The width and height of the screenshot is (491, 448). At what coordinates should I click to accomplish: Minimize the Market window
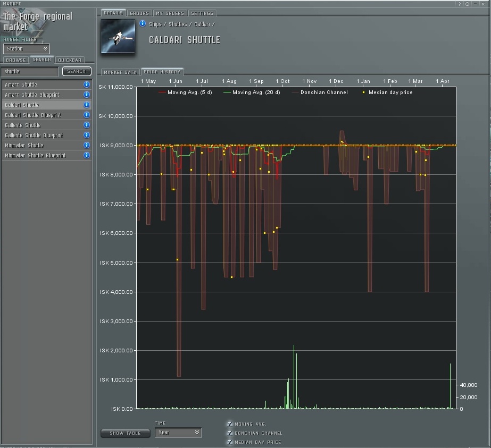click(x=476, y=4)
